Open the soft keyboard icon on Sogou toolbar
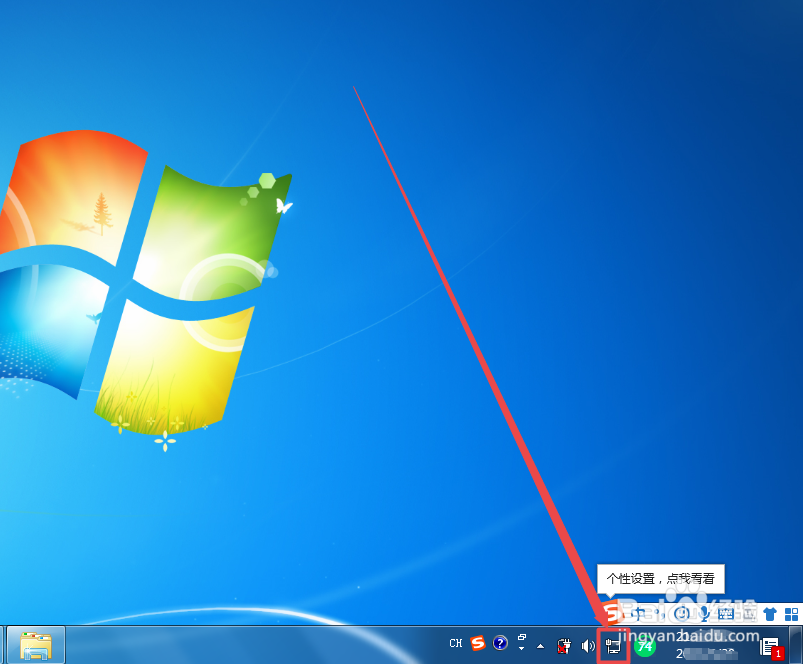This screenshot has height=664, width=803. [x=726, y=613]
